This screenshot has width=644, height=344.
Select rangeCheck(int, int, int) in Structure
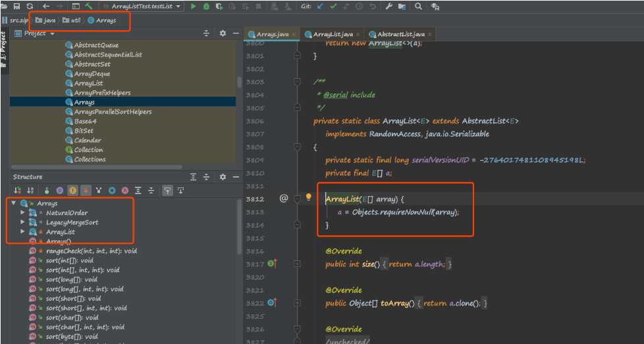[x=91, y=251]
